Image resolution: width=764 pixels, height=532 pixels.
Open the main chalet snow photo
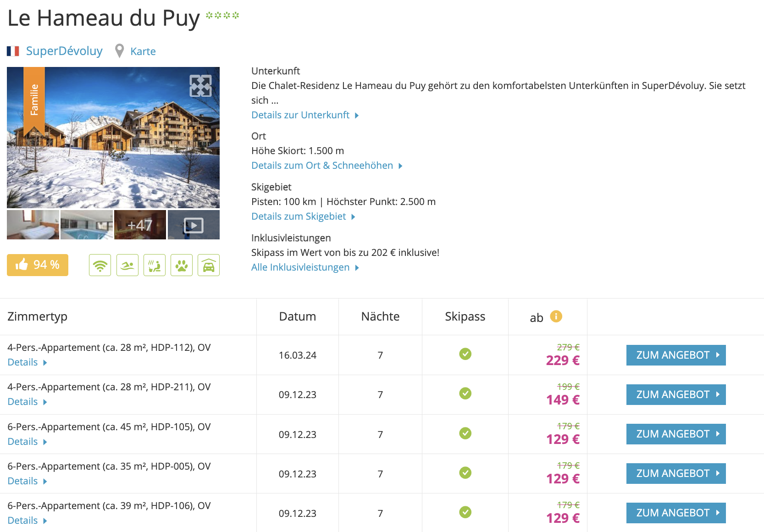tap(113, 138)
